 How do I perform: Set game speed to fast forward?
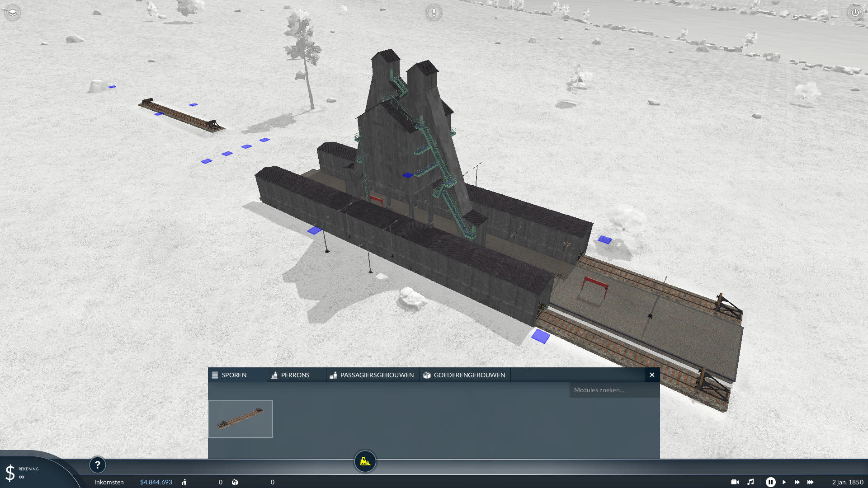point(797,482)
